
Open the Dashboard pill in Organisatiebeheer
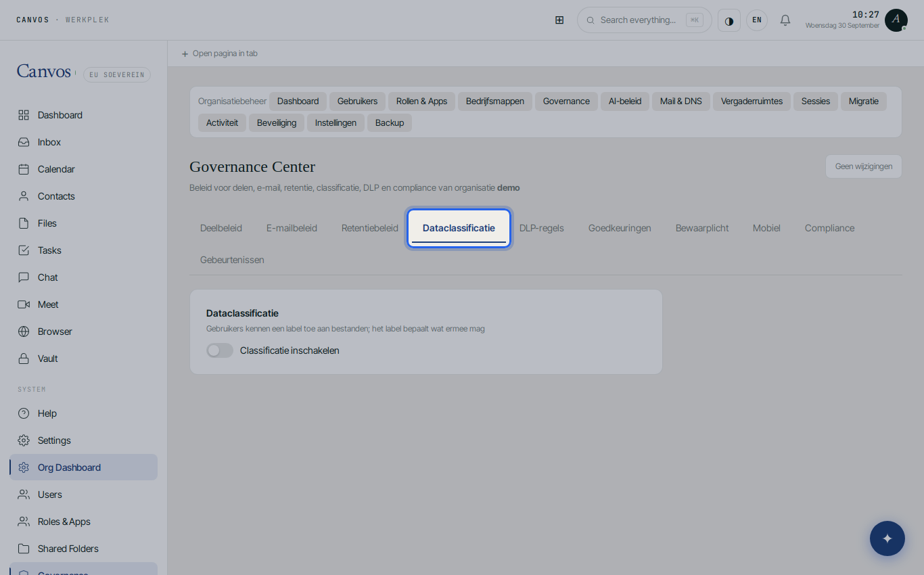pos(298,101)
